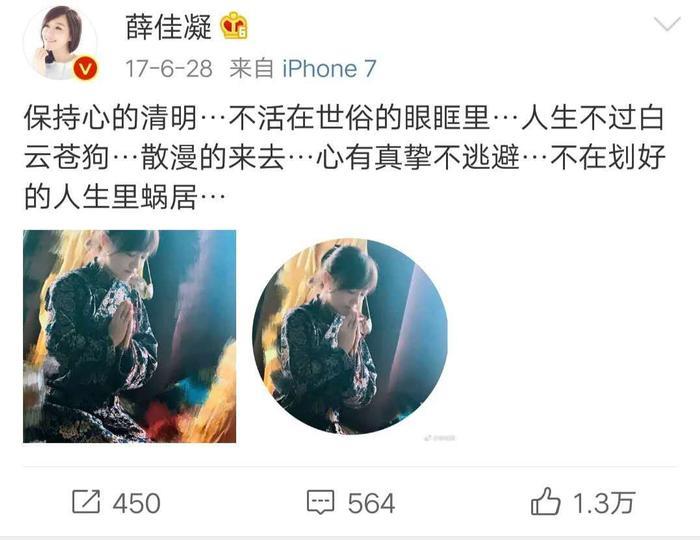Open 薛佳凝's profile avatar photo
700x540 pixels.
pyautogui.click(x=61, y=42)
